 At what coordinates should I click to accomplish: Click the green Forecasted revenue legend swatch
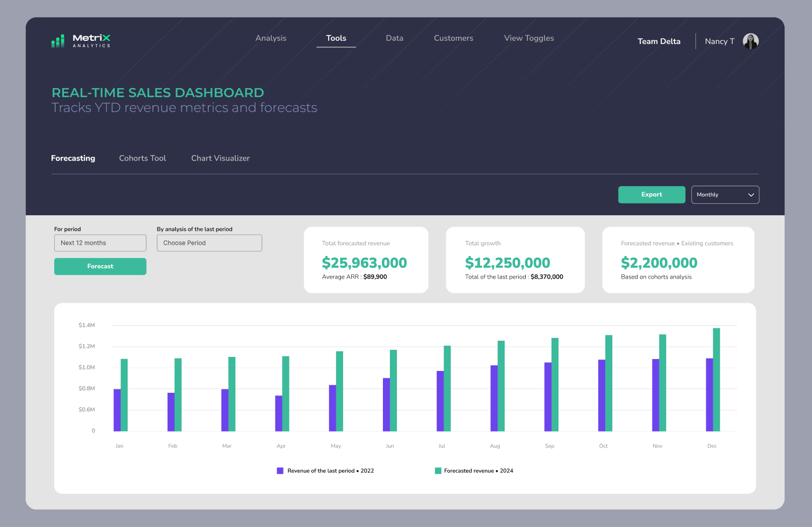(438, 470)
